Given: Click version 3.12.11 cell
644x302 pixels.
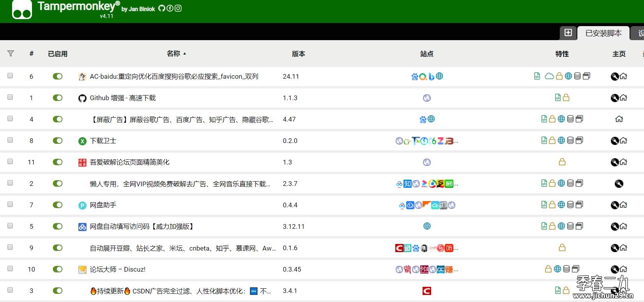Looking at the screenshot, I should tap(294, 226).
